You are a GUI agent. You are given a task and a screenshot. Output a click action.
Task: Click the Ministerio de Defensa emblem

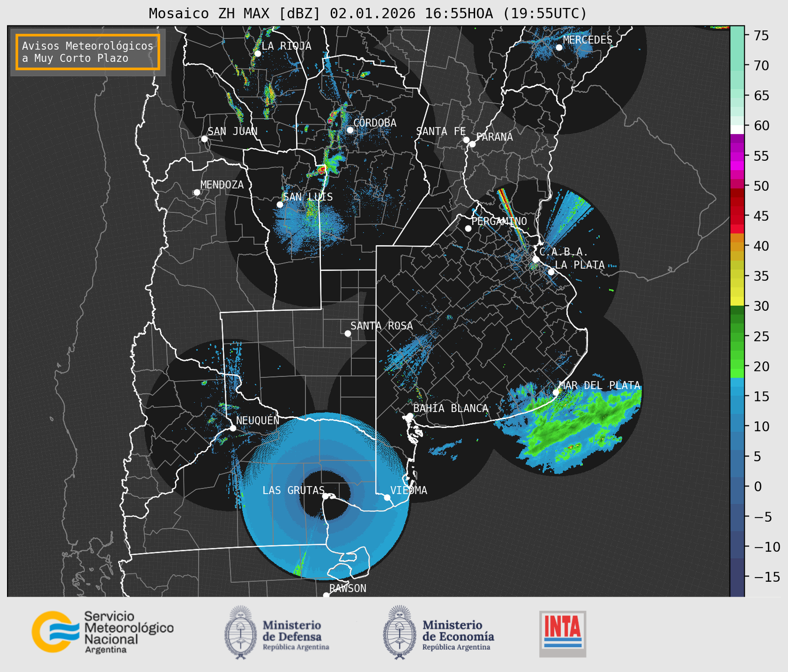point(240,632)
